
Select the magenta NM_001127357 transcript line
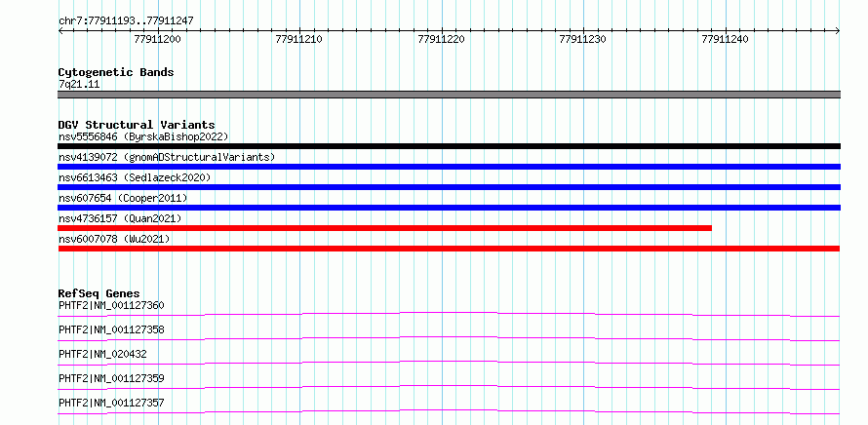[449, 411]
